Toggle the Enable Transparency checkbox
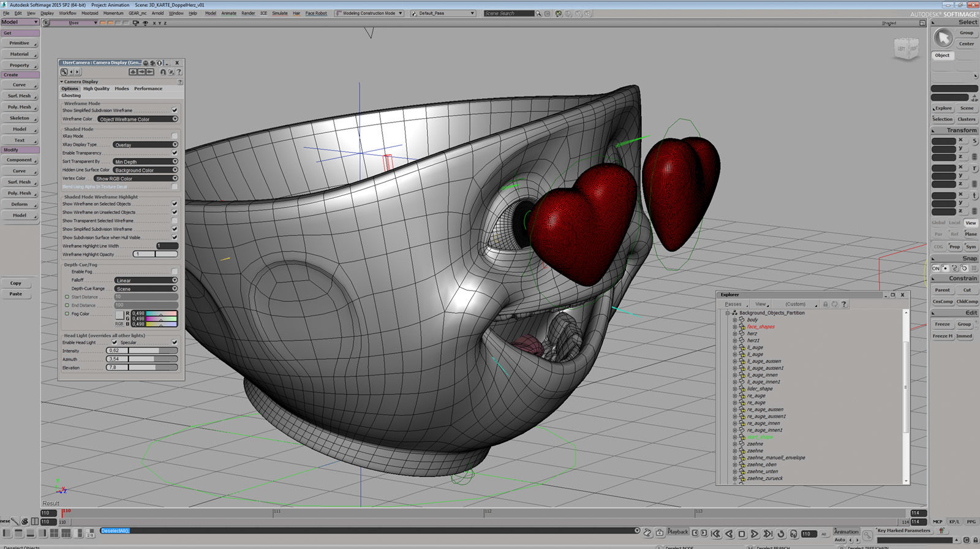 coord(175,153)
